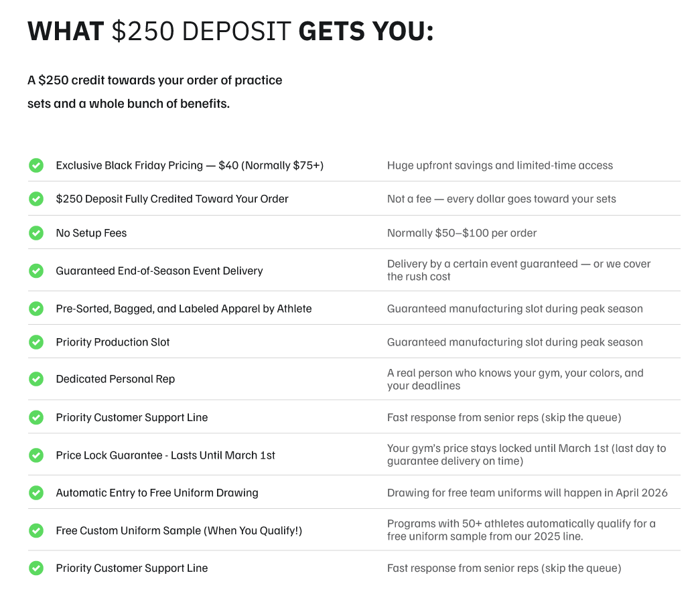The height and width of the screenshot is (616, 696).
Task: Select the checkmark beside Price Lock Guarantee
Action: coord(36,455)
